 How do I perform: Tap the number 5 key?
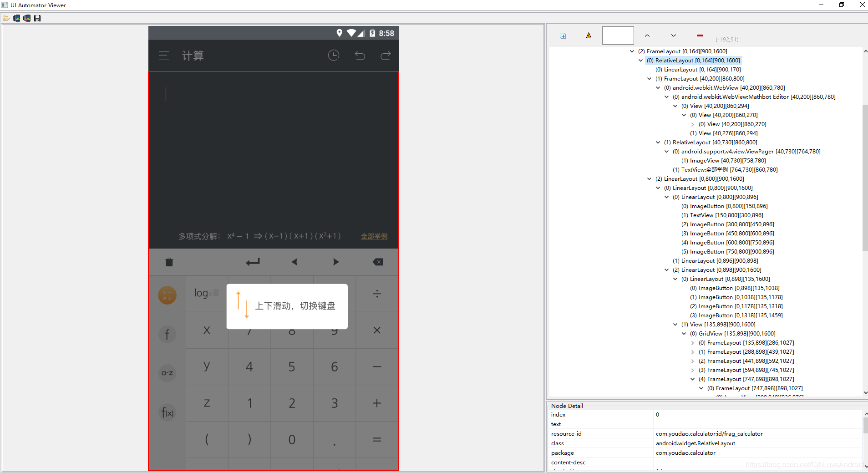coord(292,366)
